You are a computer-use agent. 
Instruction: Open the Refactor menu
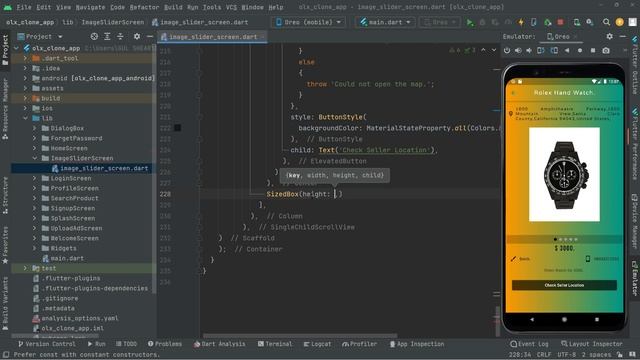coord(144,7)
